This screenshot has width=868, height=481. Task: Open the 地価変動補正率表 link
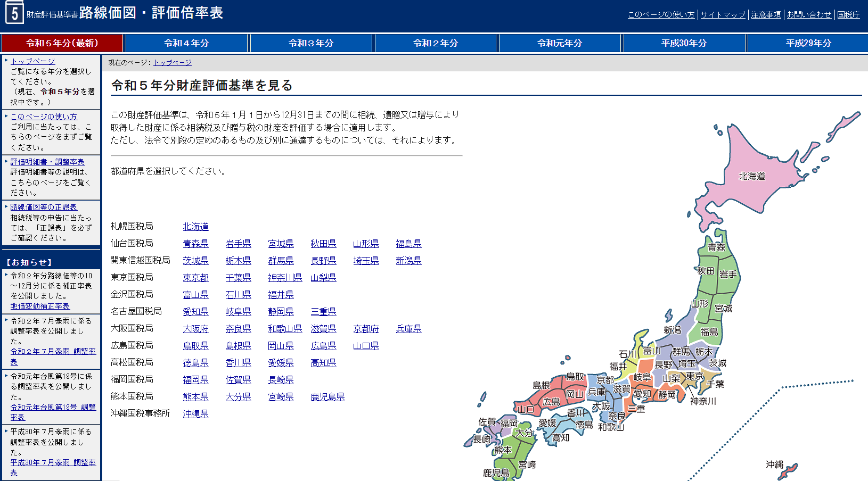(40, 306)
